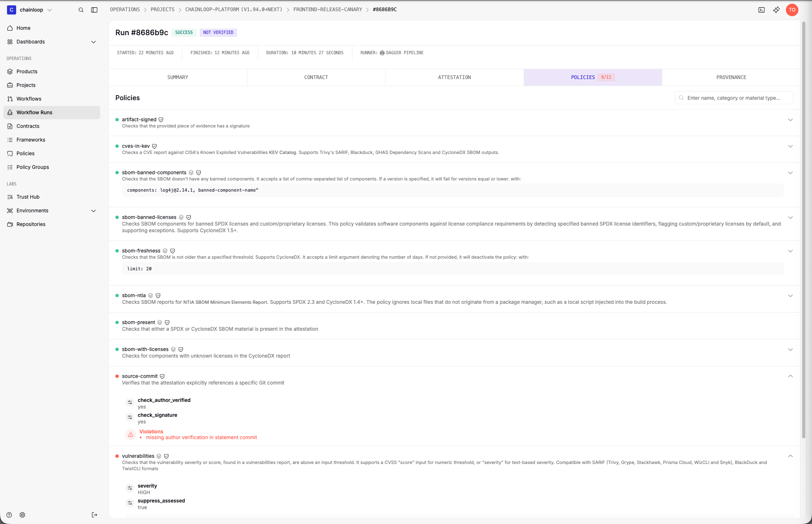Click the 'limit: 20' code block
The image size is (812, 524).
point(453,269)
